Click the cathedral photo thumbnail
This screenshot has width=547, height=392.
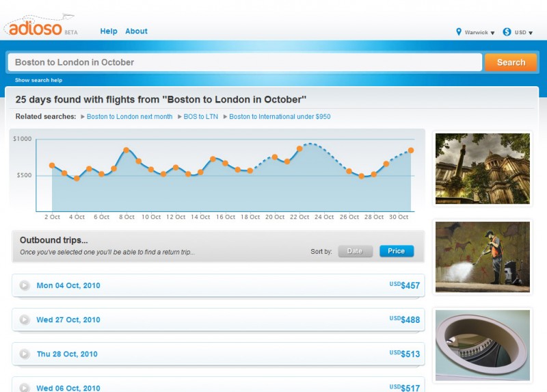(x=483, y=168)
